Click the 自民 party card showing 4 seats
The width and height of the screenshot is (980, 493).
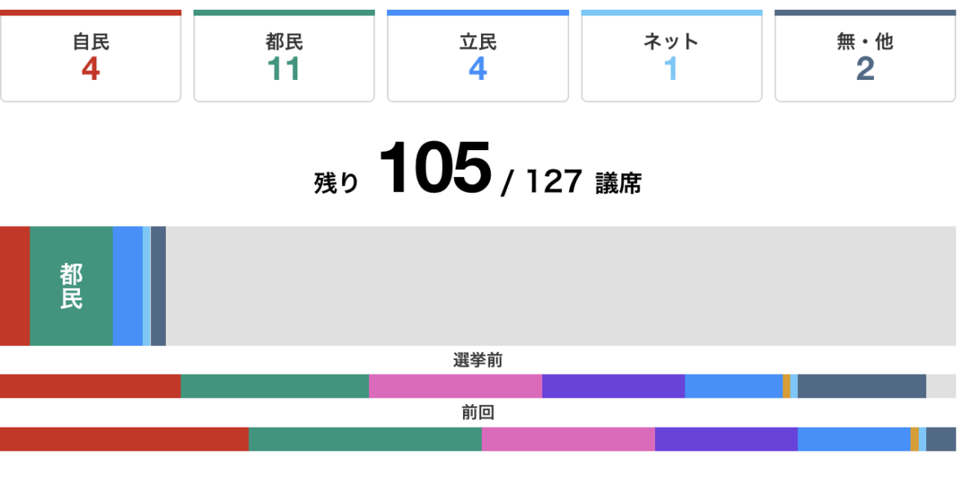[x=91, y=57]
